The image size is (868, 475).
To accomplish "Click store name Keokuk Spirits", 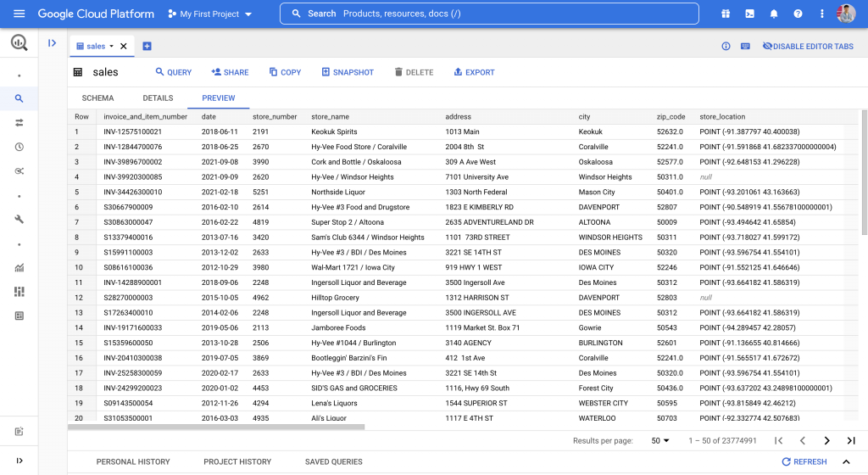I will pos(334,131).
